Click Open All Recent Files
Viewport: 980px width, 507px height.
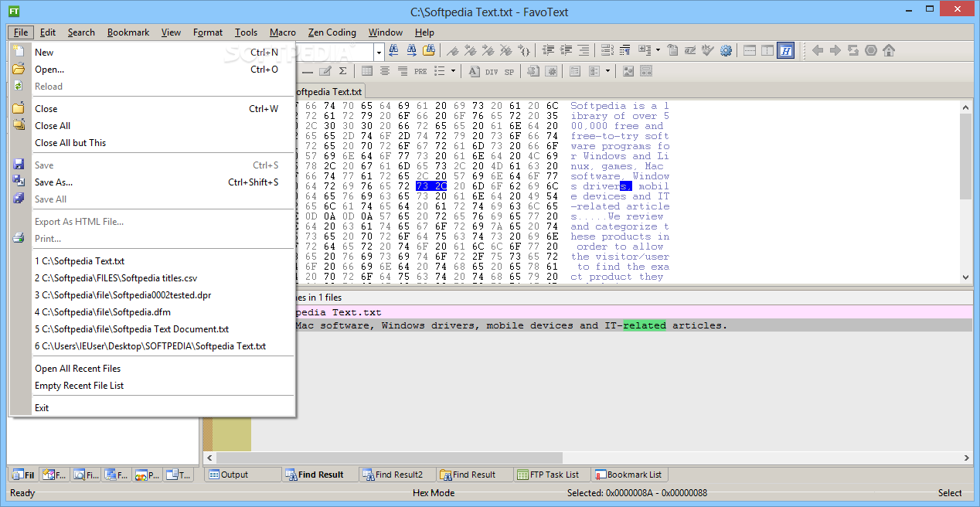(x=78, y=369)
